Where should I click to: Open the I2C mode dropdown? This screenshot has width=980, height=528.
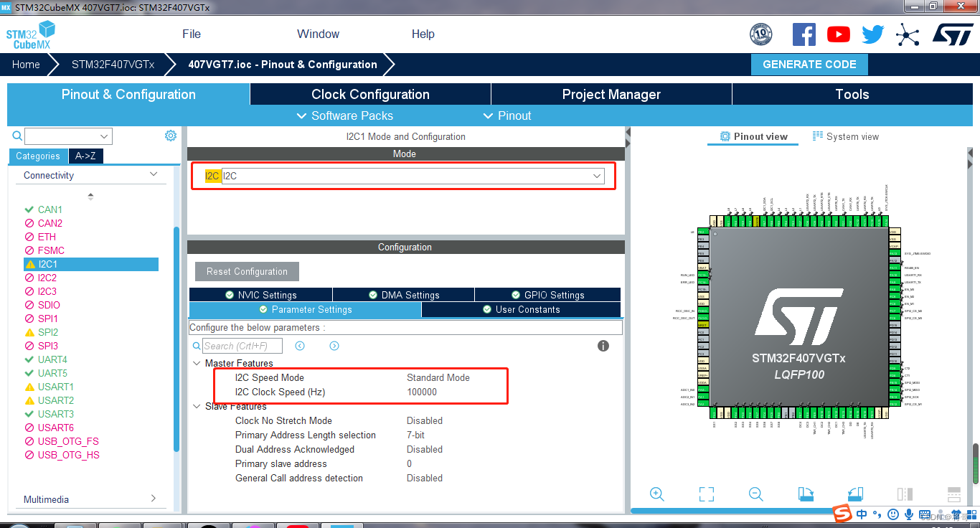[596, 176]
